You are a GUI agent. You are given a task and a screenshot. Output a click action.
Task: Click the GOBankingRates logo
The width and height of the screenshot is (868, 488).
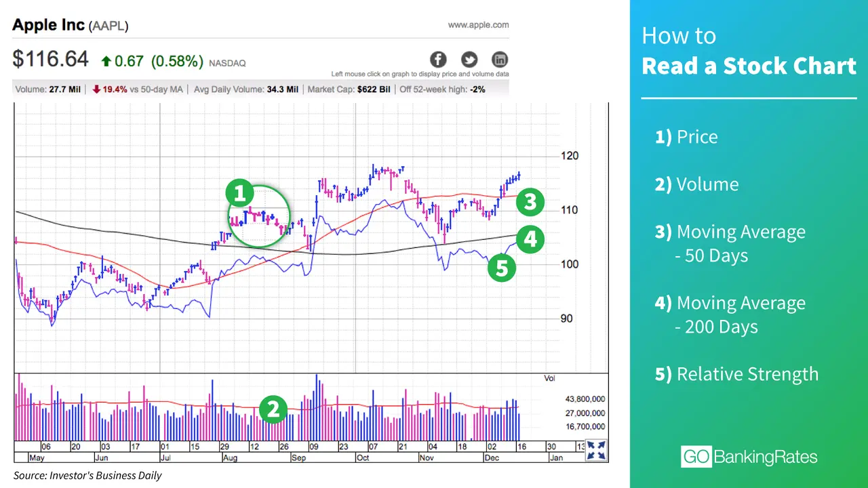749,457
